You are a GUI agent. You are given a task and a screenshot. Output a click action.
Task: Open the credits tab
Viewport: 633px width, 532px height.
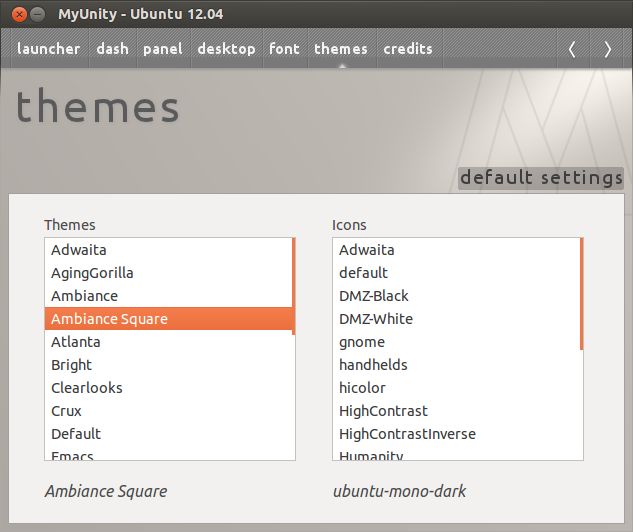pyautogui.click(x=408, y=49)
